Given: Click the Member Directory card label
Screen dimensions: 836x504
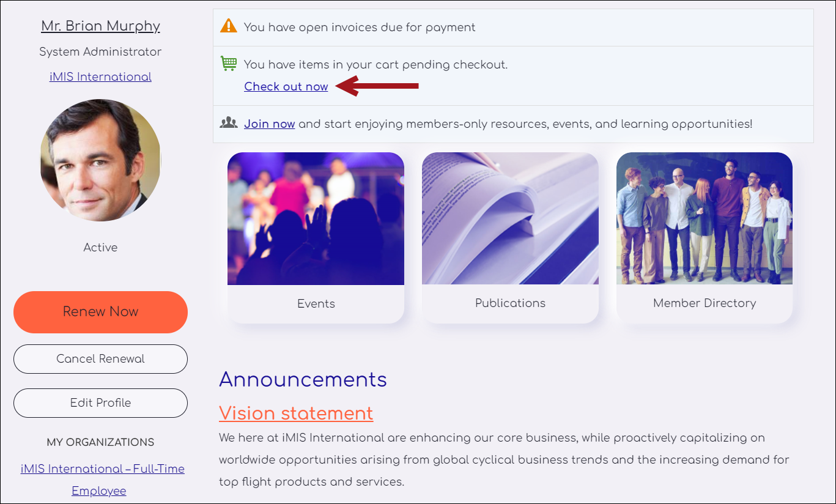Looking at the screenshot, I should coord(705,303).
